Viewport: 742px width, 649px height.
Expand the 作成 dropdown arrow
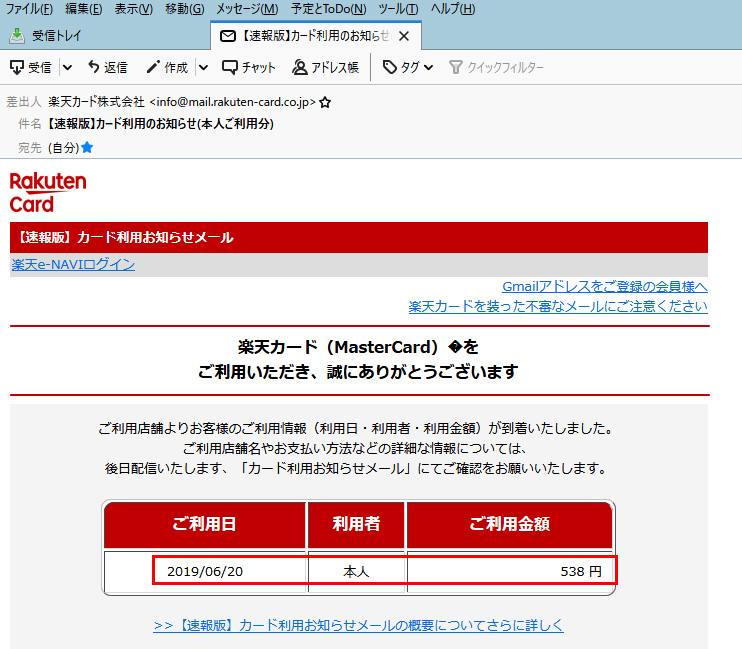pos(203,68)
